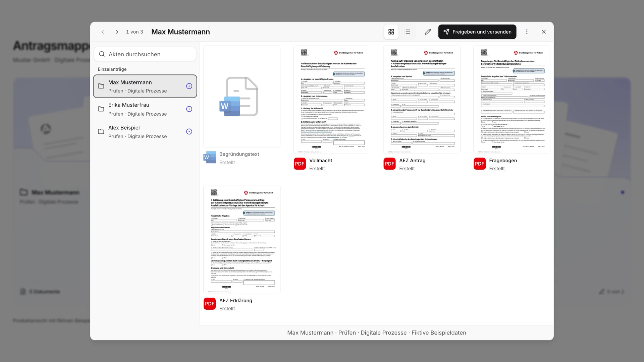Viewport: 644px width, 362px height.
Task: Click status circle icon for Alex Beispiel
Action: pyautogui.click(x=189, y=131)
